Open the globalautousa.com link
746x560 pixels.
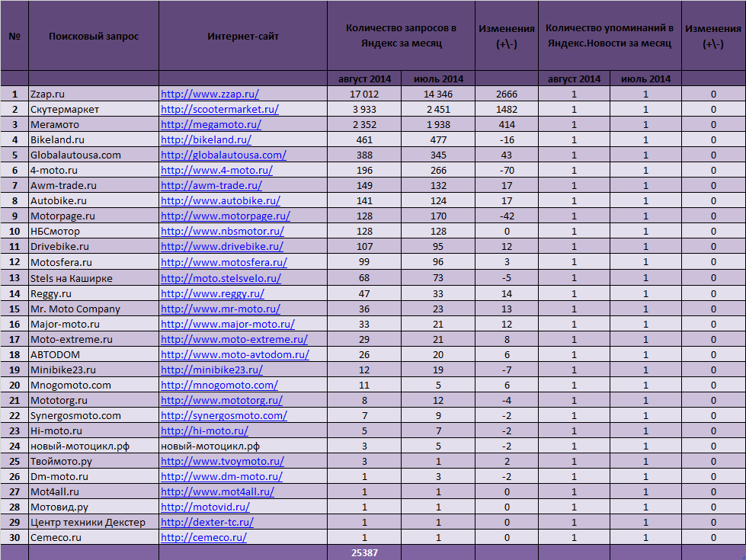click(223, 155)
